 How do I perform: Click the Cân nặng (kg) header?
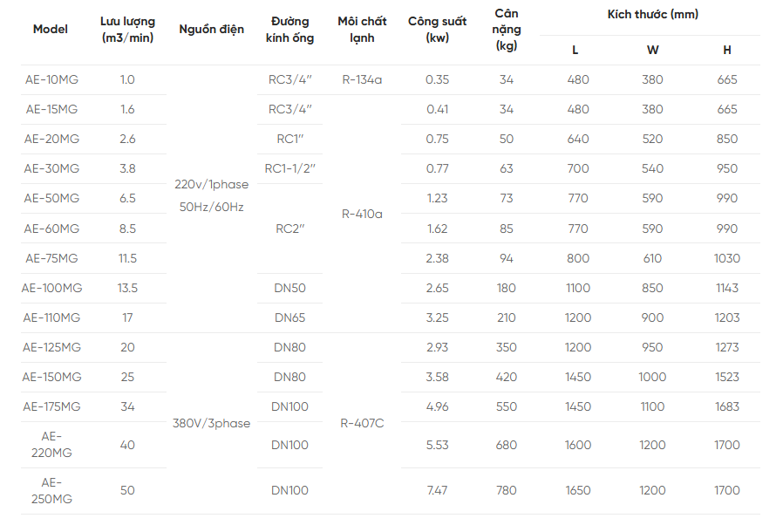[506, 30]
